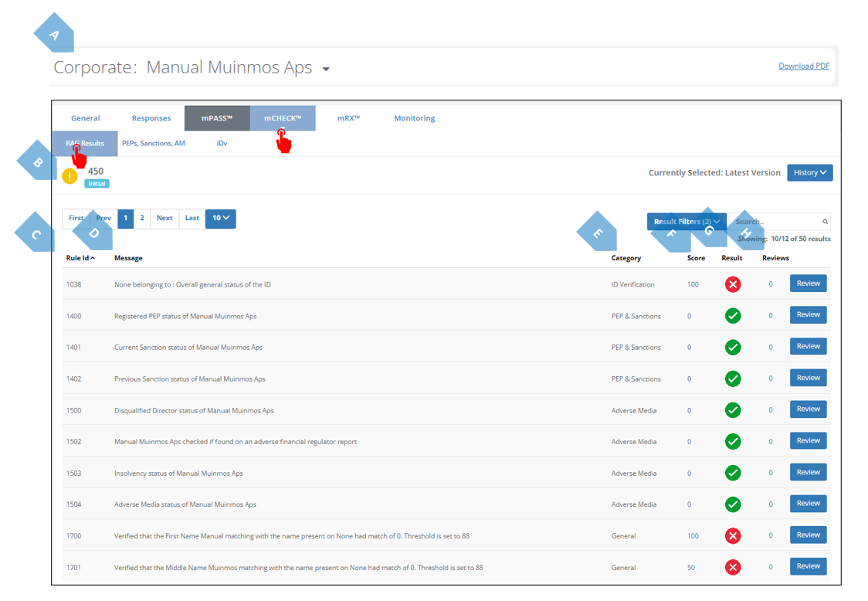
Task: Click the green pass icon for rule 1400
Action: [732, 315]
